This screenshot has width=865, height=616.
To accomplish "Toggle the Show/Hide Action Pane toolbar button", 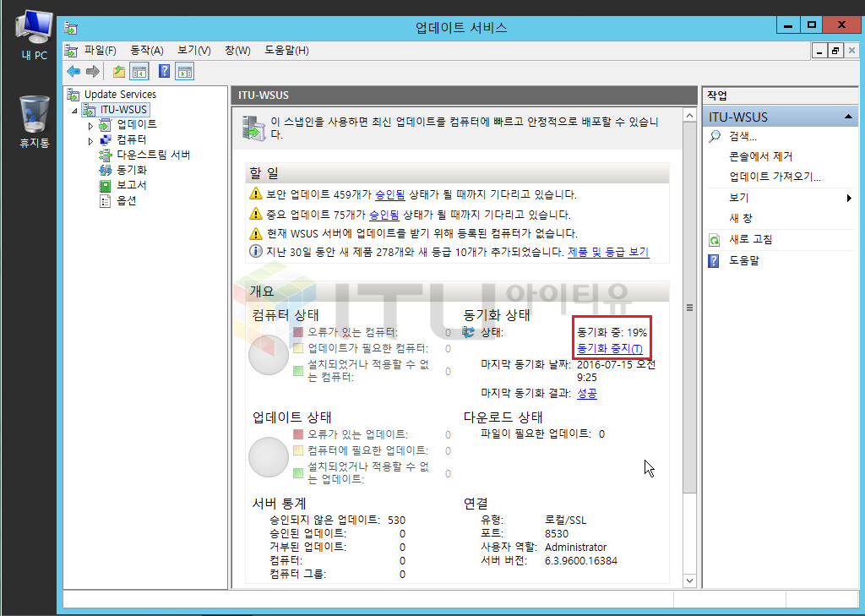I will [185, 72].
